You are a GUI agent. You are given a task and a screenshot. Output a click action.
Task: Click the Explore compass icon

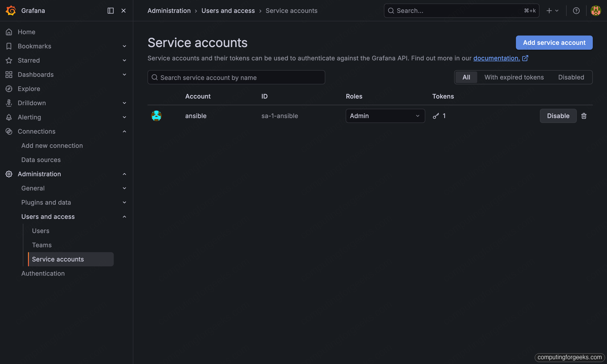(x=9, y=89)
